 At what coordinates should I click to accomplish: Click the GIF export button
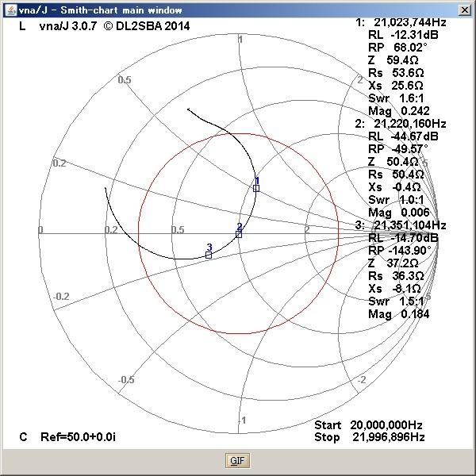click(237, 461)
